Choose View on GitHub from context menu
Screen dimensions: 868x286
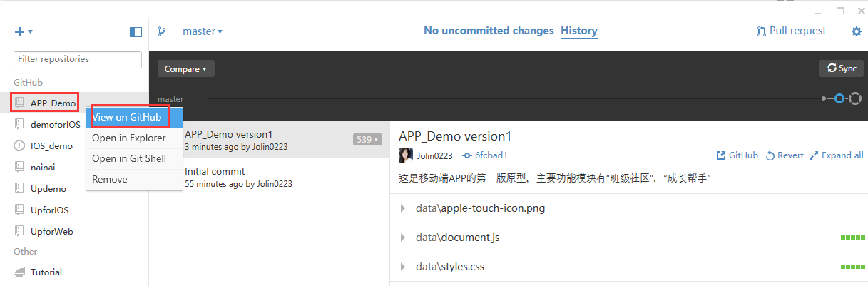[135, 117]
